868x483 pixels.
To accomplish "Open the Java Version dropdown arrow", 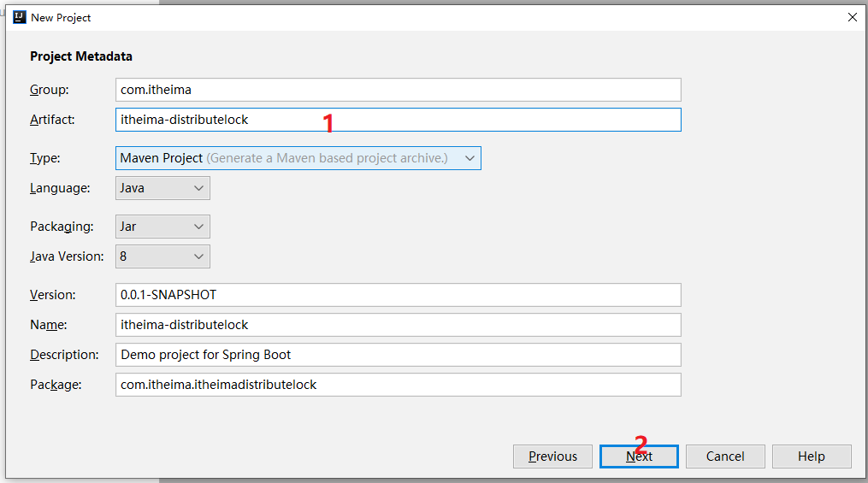I will point(198,256).
